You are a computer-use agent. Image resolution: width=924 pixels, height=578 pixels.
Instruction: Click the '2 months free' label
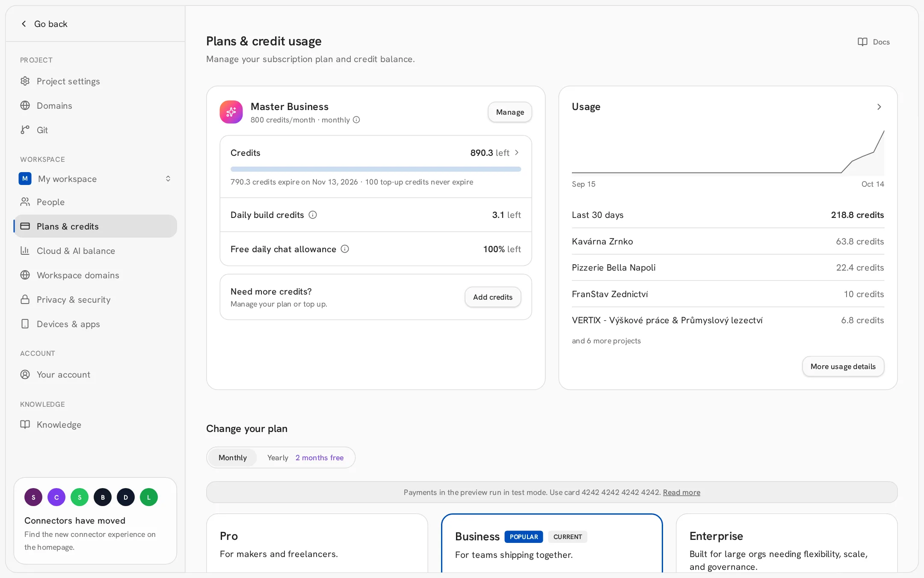click(320, 457)
